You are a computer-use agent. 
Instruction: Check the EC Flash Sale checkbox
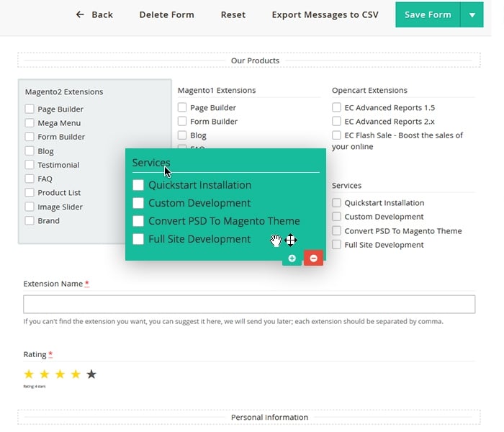coord(336,135)
